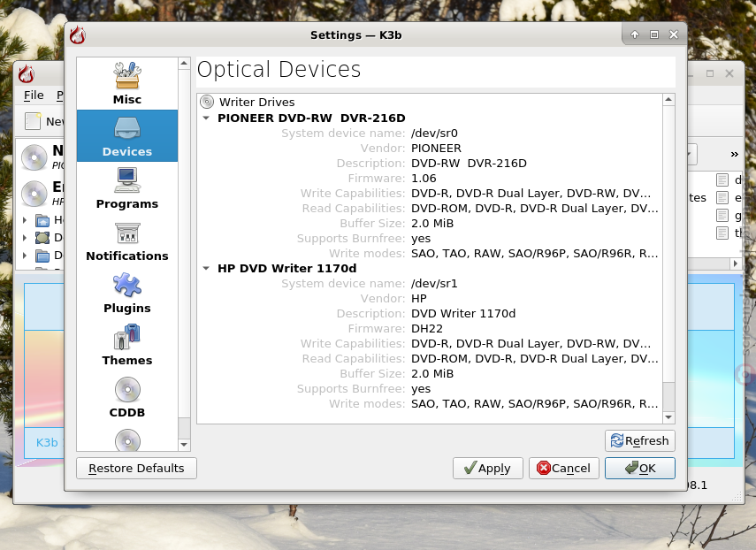Open the Programs settings page

coord(126,188)
